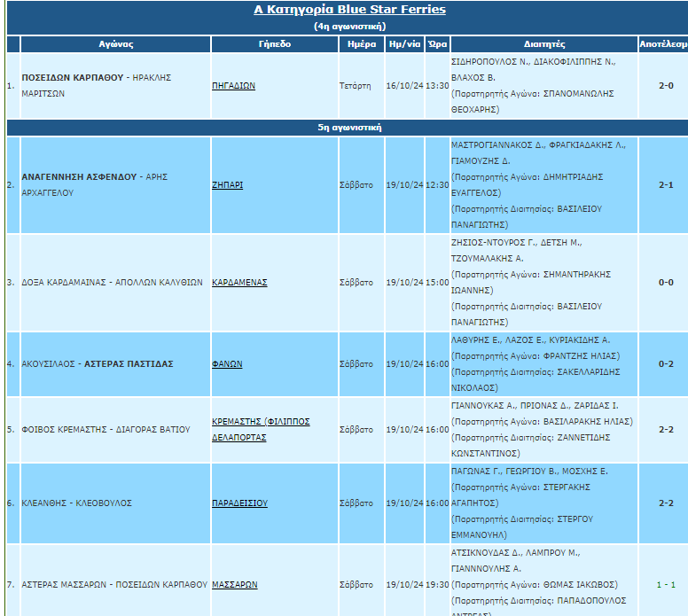This screenshot has width=688, height=616.
Task: Click the 2-2 result of ΚΛΕΑΝΘΗΣ match
Action: [666, 503]
